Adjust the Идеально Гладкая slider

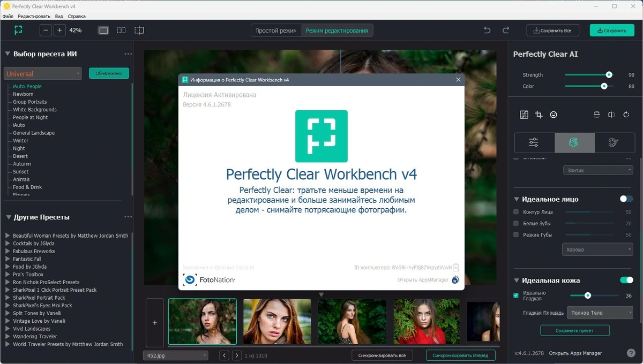tap(588, 295)
